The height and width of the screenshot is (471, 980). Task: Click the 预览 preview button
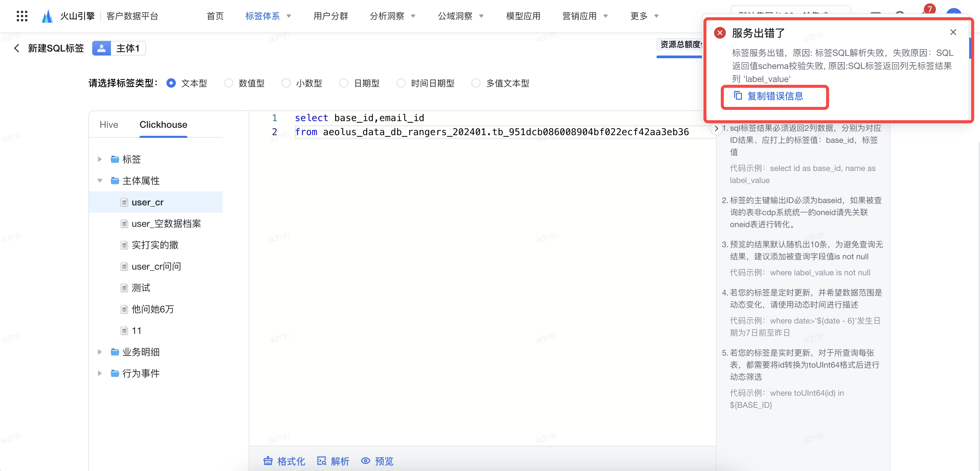tap(377, 461)
